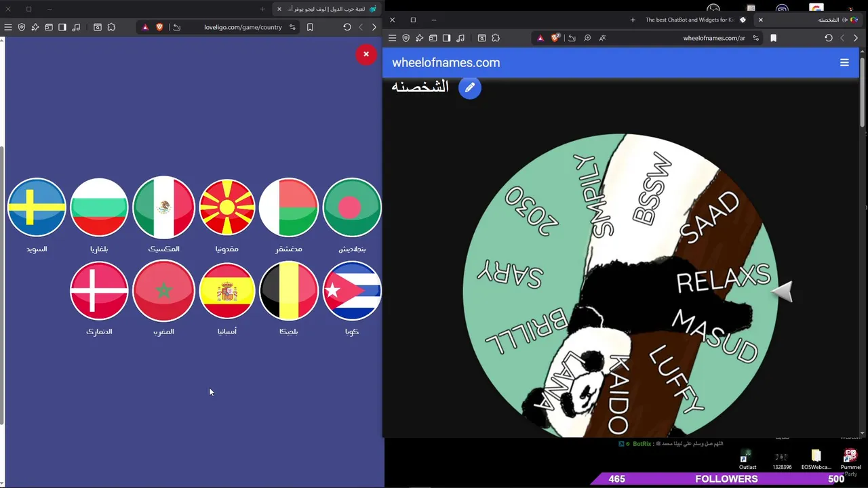
Task: Open Brave Shields lion in loveligo window
Action: click(x=159, y=27)
